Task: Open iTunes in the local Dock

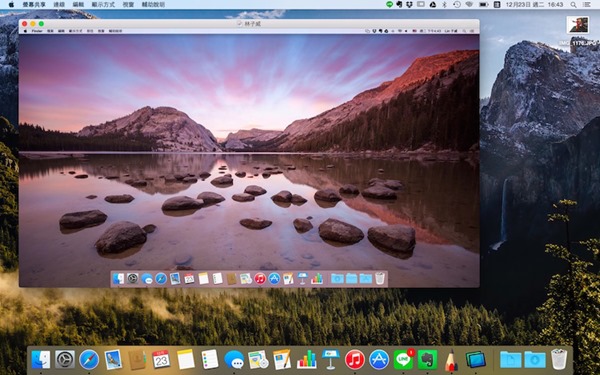Action: (x=355, y=360)
